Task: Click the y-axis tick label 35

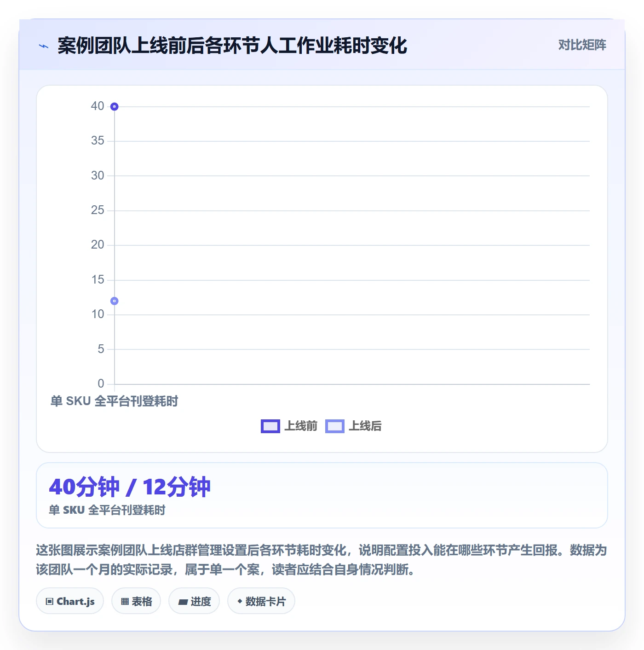Action: click(98, 141)
